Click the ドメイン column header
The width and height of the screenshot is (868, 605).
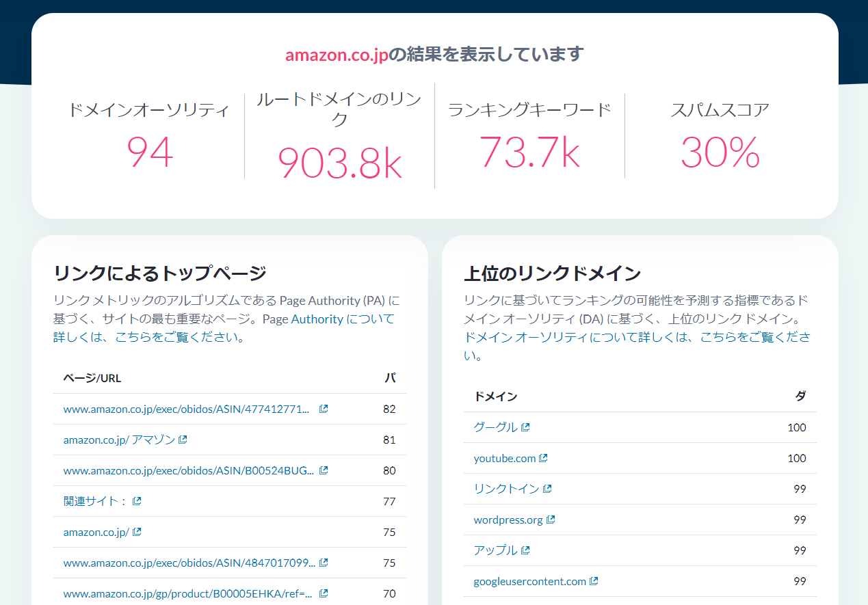(496, 396)
